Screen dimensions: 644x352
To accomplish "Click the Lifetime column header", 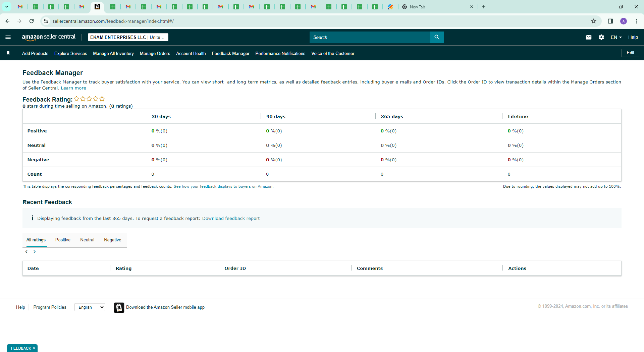I will point(518,117).
